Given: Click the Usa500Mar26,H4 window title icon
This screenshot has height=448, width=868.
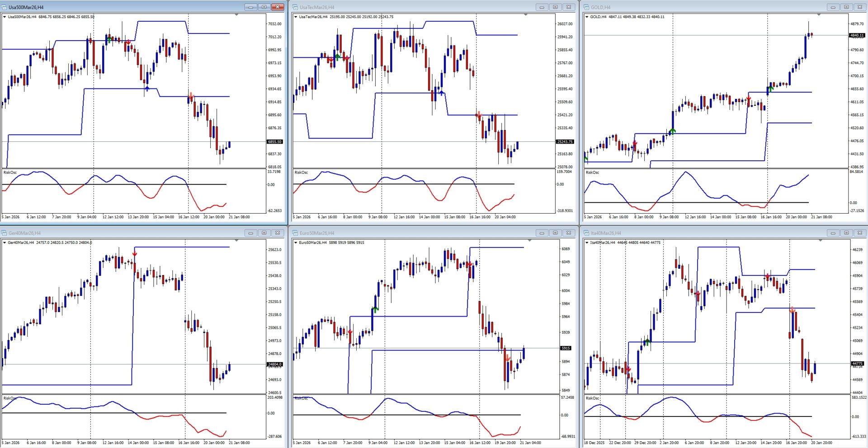Looking at the screenshot, I should pos(5,7).
